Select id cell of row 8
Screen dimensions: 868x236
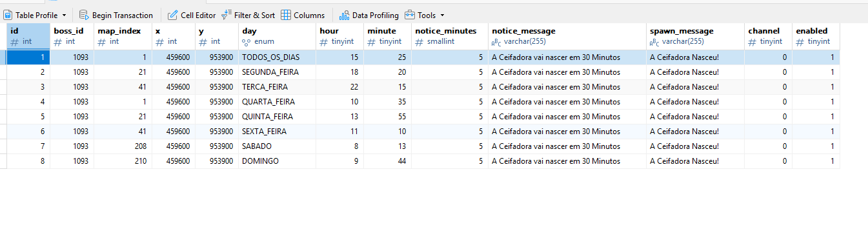[x=28, y=161]
